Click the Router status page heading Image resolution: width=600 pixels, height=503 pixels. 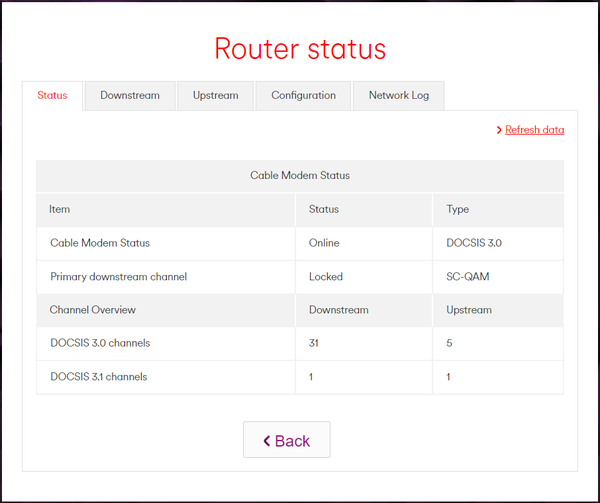pyautogui.click(x=300, y=49)
